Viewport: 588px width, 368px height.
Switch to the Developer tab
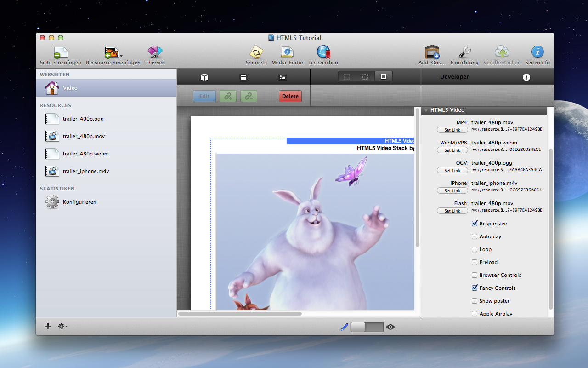tap(454, 77)
